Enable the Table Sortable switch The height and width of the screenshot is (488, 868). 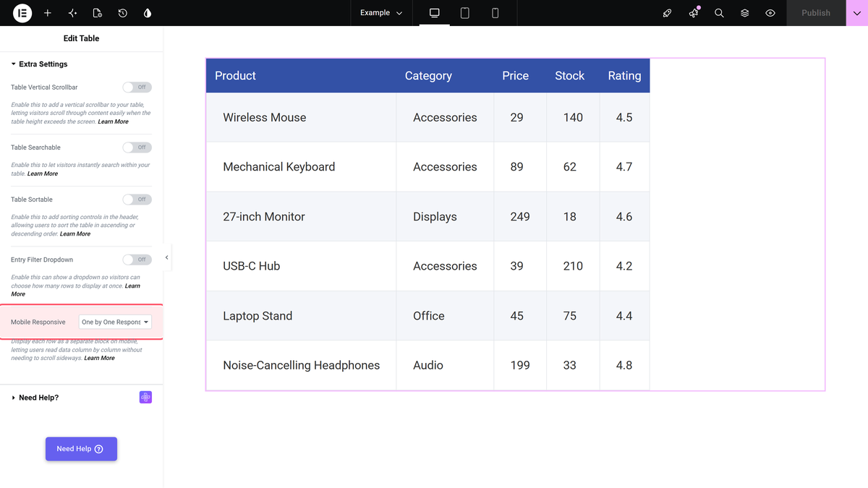[137, 200]
